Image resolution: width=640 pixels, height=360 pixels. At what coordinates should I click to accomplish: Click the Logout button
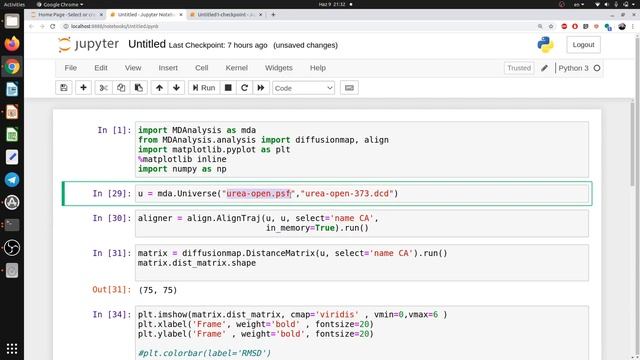pyautogui.click(x=583, y=45)
